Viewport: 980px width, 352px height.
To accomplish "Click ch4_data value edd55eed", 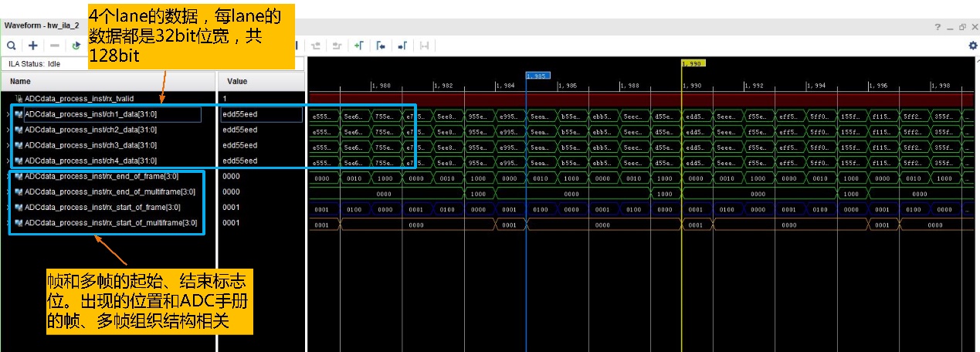I will [239, 161].
